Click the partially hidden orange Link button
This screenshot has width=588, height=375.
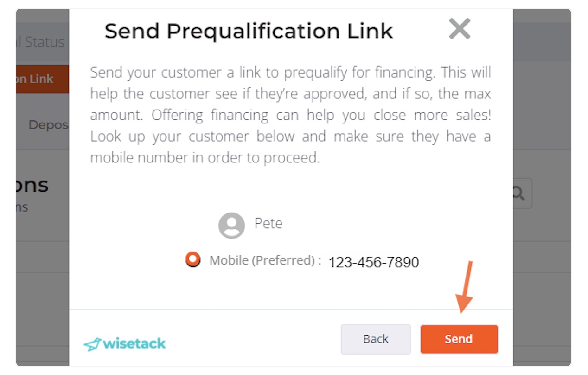coord(43,79)
